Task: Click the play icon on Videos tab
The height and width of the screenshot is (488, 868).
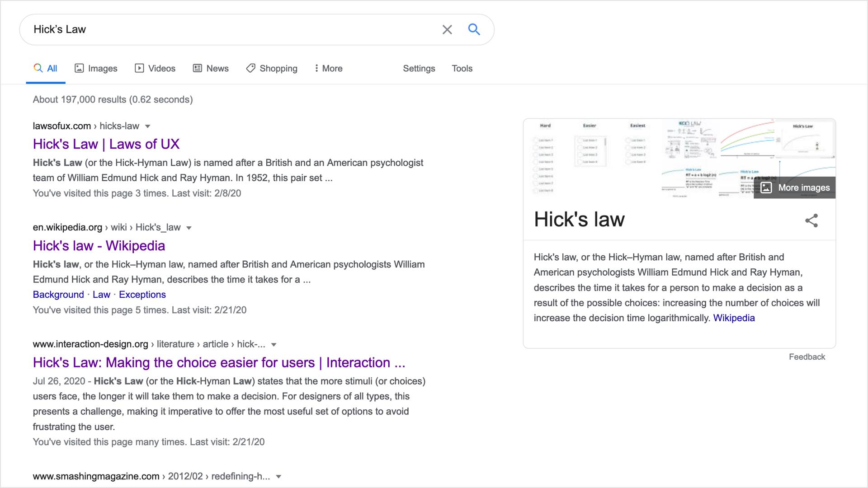Action: [x=140, y=68]
